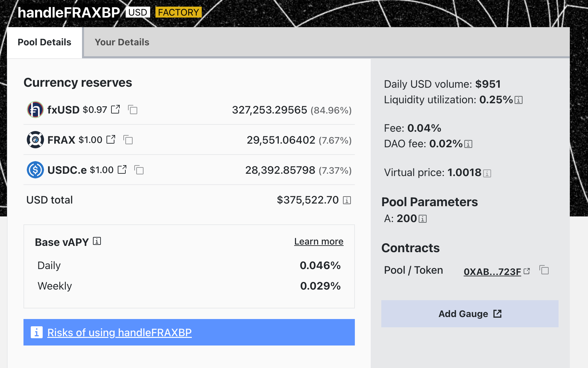
Task: Open the 0XAB...723F contract link
Action: (492, 272)
